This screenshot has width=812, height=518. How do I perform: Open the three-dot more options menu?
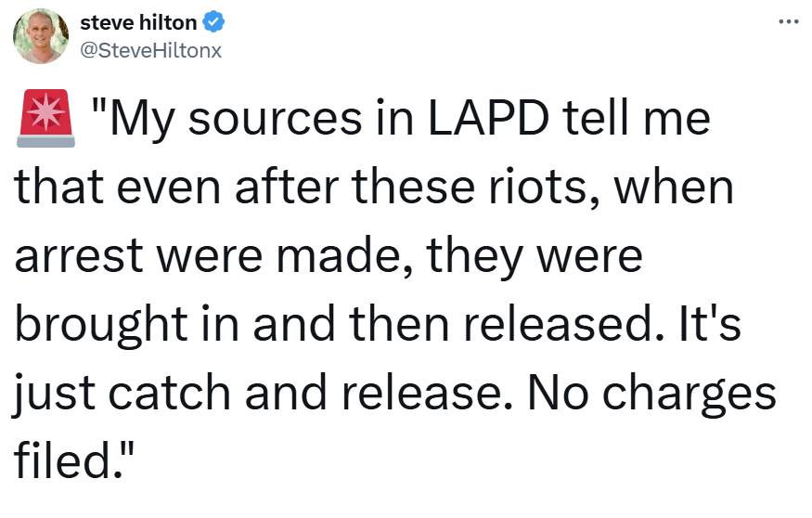pyautogui.click(x=789, y=21)
